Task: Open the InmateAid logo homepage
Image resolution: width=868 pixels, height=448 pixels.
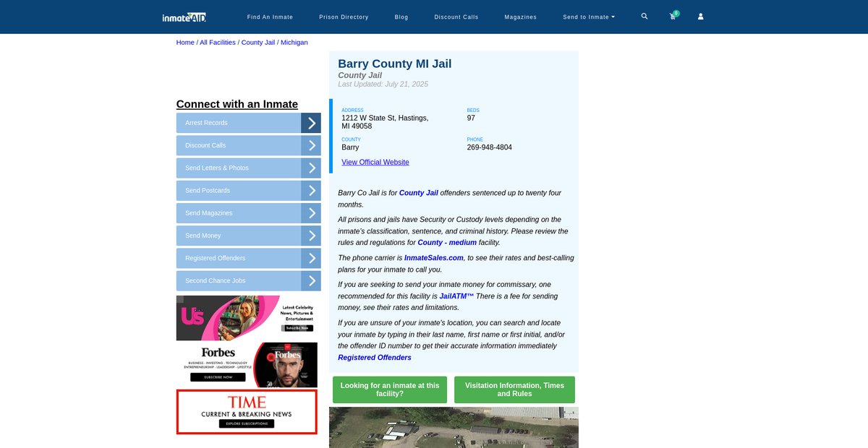Action: 184,17
